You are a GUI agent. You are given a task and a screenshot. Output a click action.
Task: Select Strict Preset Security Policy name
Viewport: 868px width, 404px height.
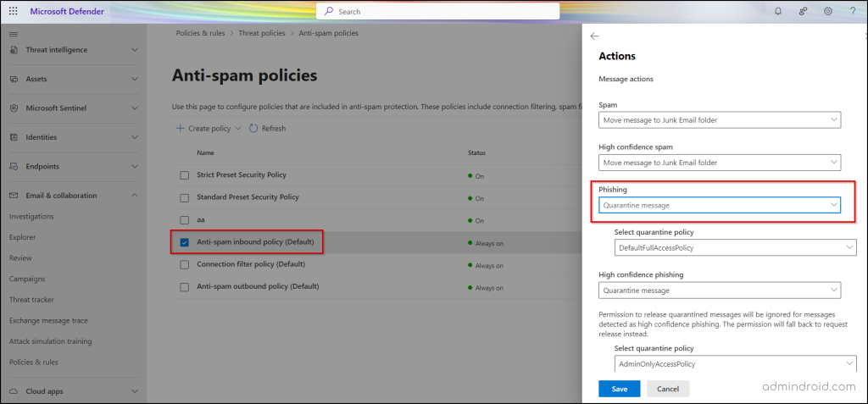click(x=242, y=174)
